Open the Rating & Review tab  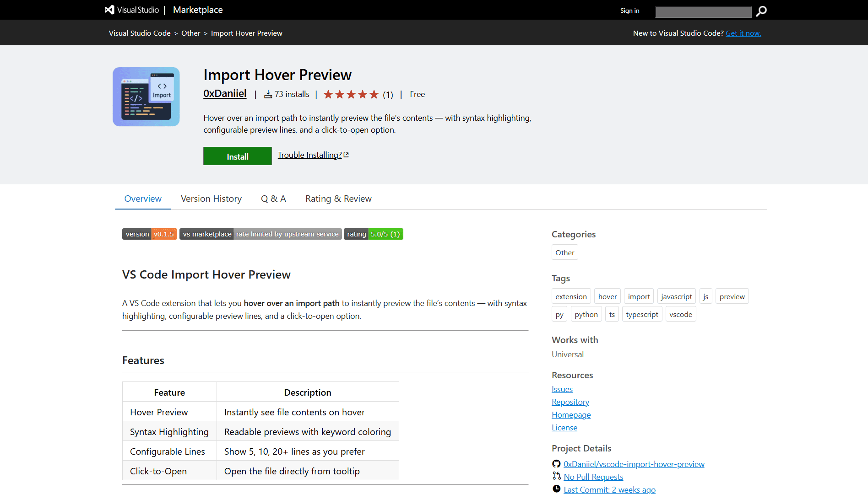pos(338,199)
